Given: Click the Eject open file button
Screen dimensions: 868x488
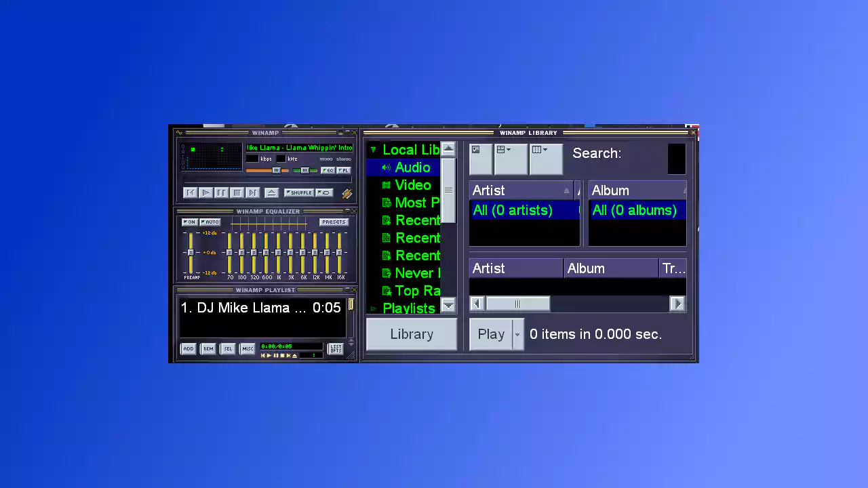Looking at the screenshot, I should click(271, 193).
